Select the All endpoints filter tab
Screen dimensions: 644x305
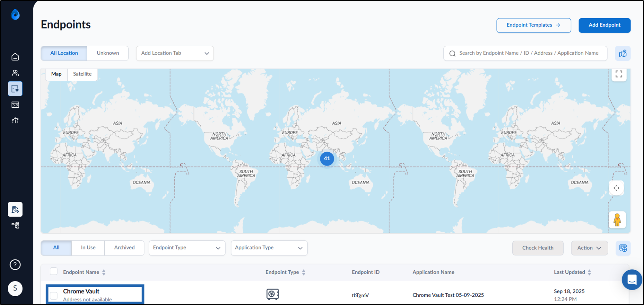pyautogui.click(x=56, y=248)
